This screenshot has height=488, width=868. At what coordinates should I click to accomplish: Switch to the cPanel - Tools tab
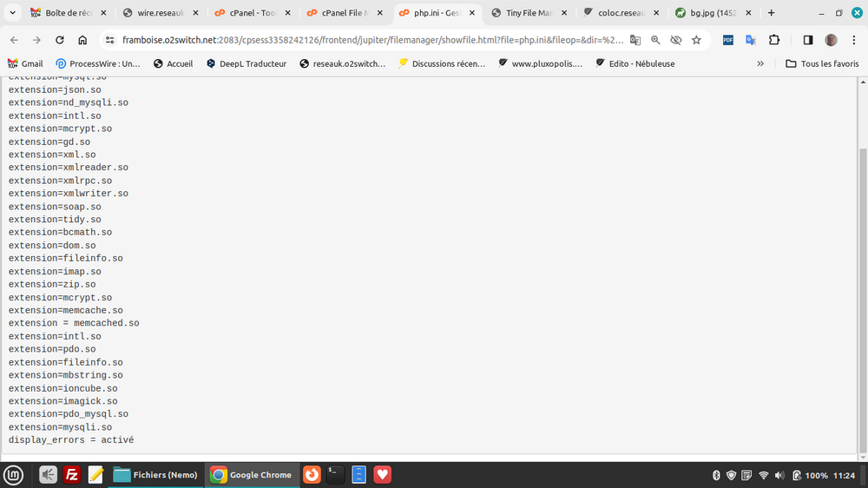click(x=253, y=13)
